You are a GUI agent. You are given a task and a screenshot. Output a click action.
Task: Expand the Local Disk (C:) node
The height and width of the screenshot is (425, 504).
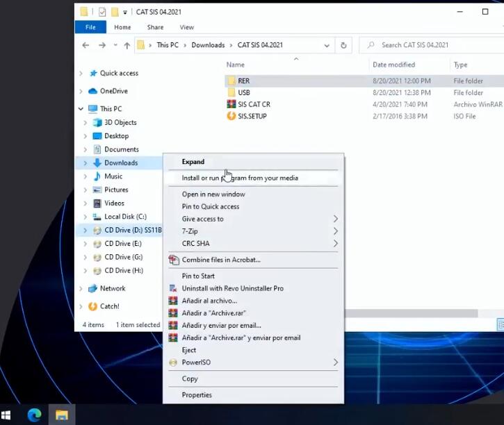tap(86, 217)
